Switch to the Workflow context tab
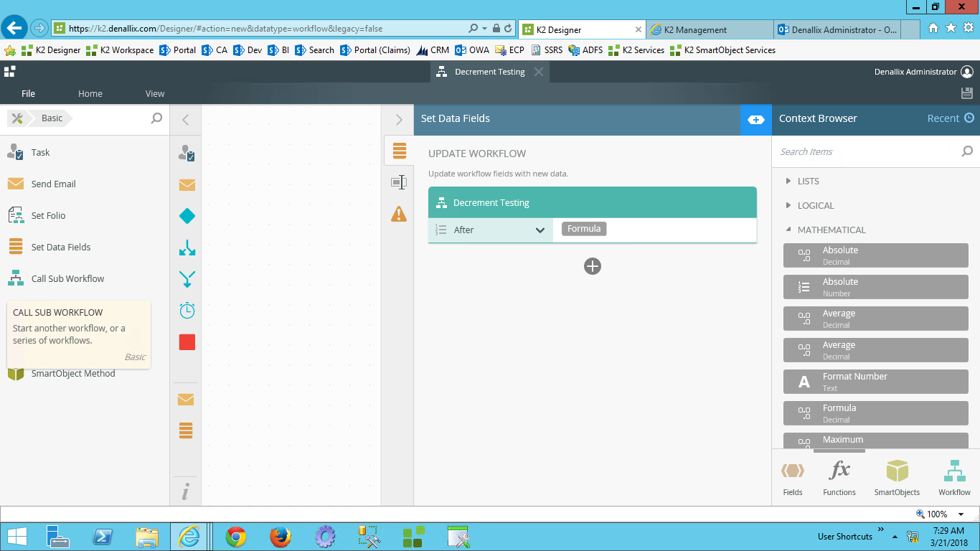 [x=954, y=479]
